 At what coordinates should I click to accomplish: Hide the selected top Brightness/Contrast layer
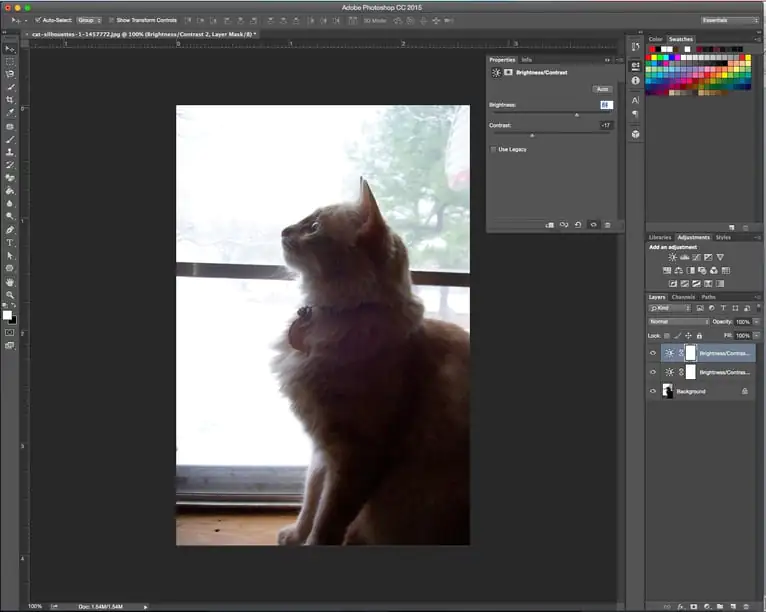click(x=653, y=353)
